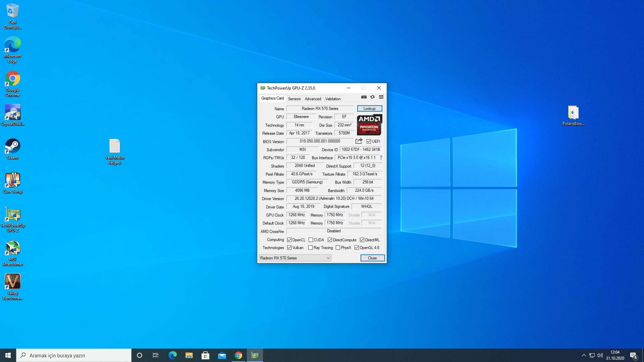Click the BIOS share/export arrow icon
Viewport: 644px width, 362px height.
(359, 141)
